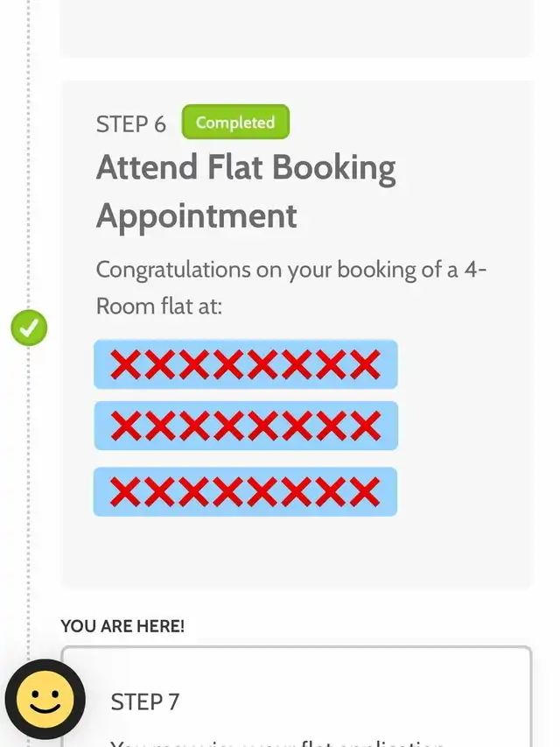Click the STEP 6 label
Image resolution: width=560 pixels, height=747 pixels.
pyautogui.click(x=130, y=124)
